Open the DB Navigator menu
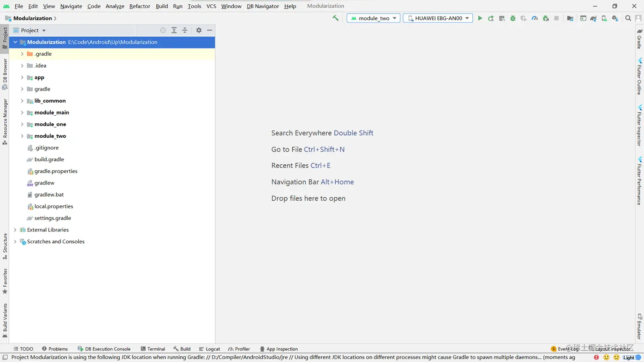The height and width of the screenshot is (362, 644). pyautogui.click(x=263, y=6)
